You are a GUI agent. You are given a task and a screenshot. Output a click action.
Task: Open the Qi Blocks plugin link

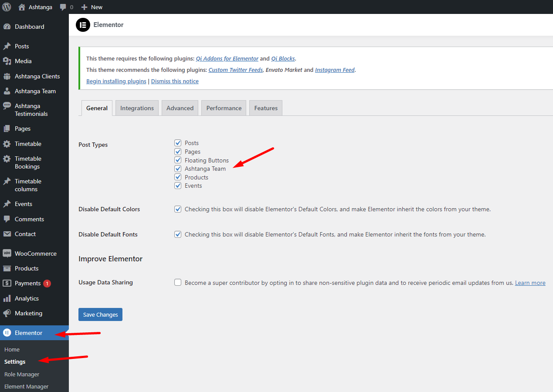(x=283, y=58)
